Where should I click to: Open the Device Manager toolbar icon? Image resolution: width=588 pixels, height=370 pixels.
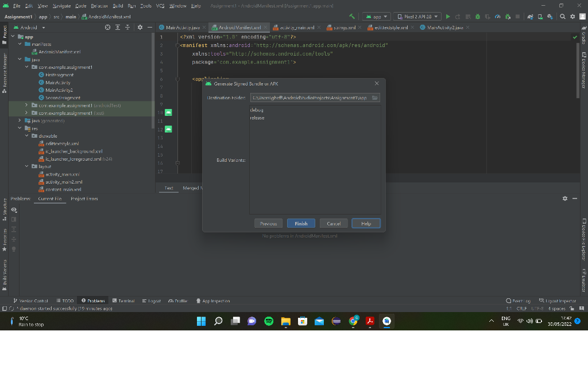(540, 17)
